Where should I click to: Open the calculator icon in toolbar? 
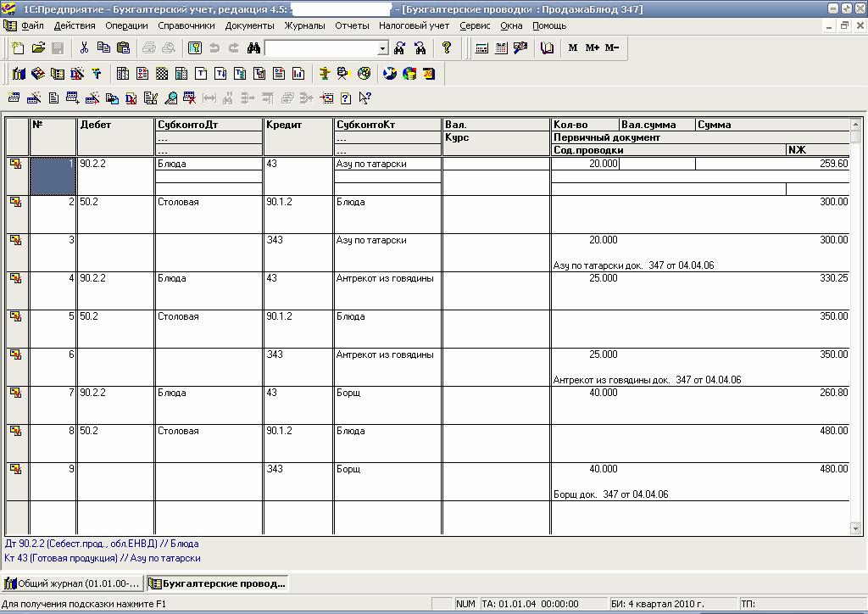[x=481, y=48]
